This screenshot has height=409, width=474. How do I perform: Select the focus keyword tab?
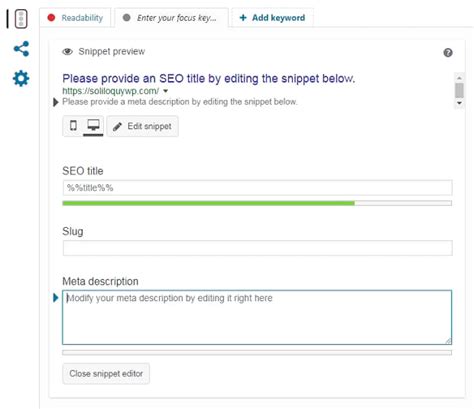171,18
